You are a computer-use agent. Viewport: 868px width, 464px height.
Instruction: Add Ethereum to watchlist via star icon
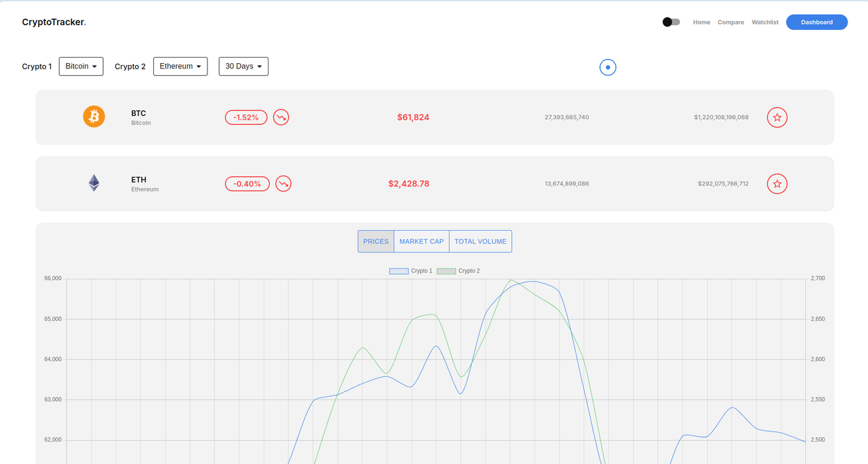pyautogui.click(x=777, y=184)
